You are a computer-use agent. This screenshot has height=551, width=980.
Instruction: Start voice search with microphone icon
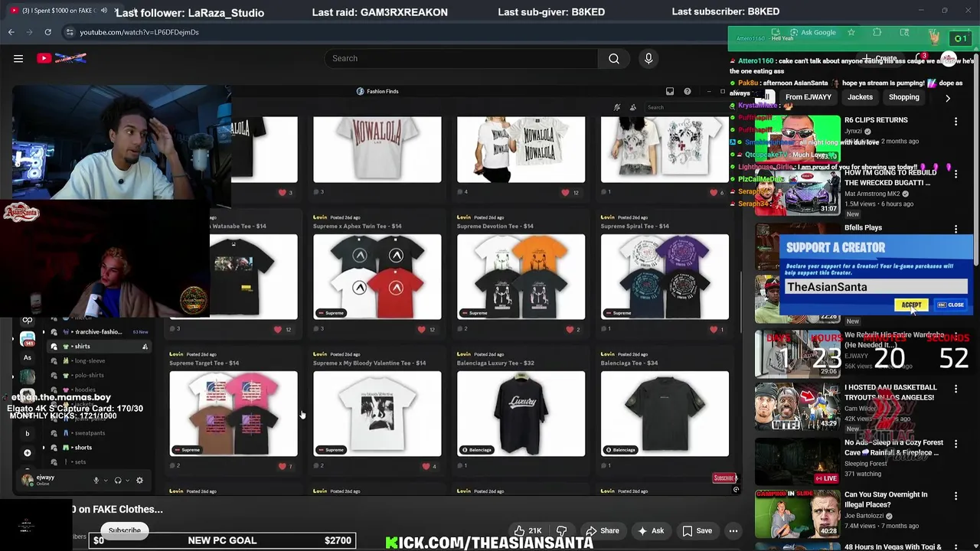coord(648,58)
